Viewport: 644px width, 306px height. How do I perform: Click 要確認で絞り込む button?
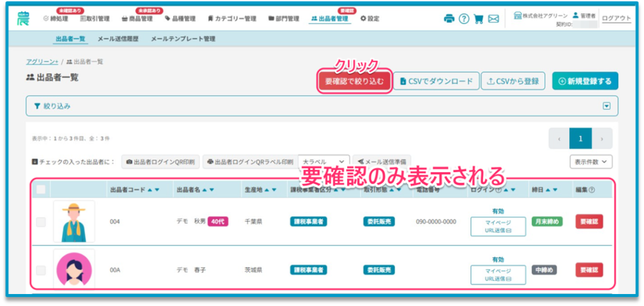pyautogui.click(x=354, y=81)
